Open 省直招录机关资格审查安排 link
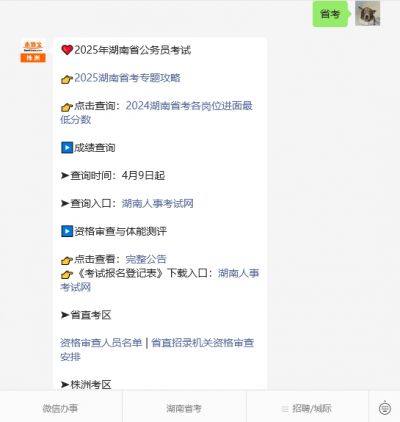This screenshot has width=400, height=422. [x=157, y=350]
